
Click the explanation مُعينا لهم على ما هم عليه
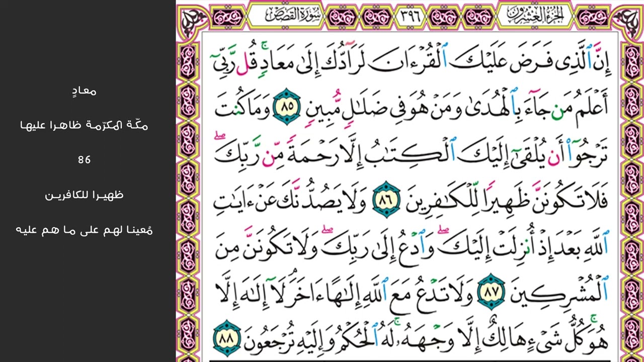(x=84, y=230)
